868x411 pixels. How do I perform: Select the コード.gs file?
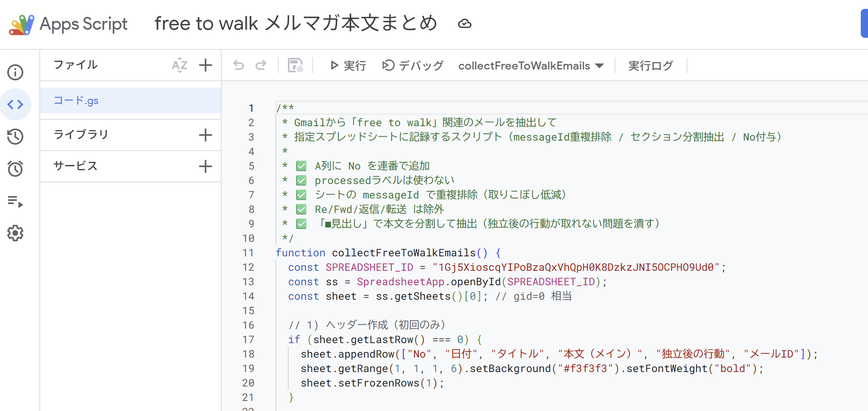(x=76, y=100)
